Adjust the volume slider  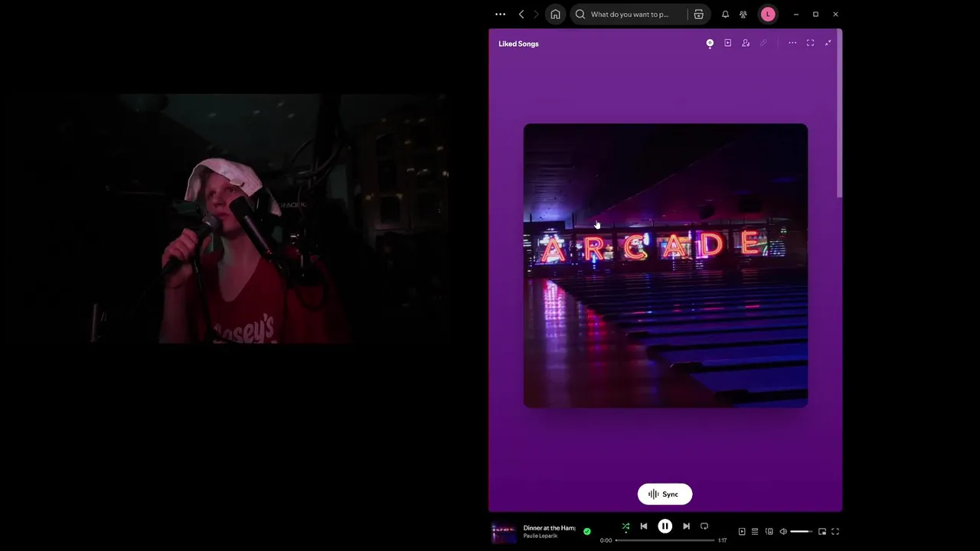(802, 532)
